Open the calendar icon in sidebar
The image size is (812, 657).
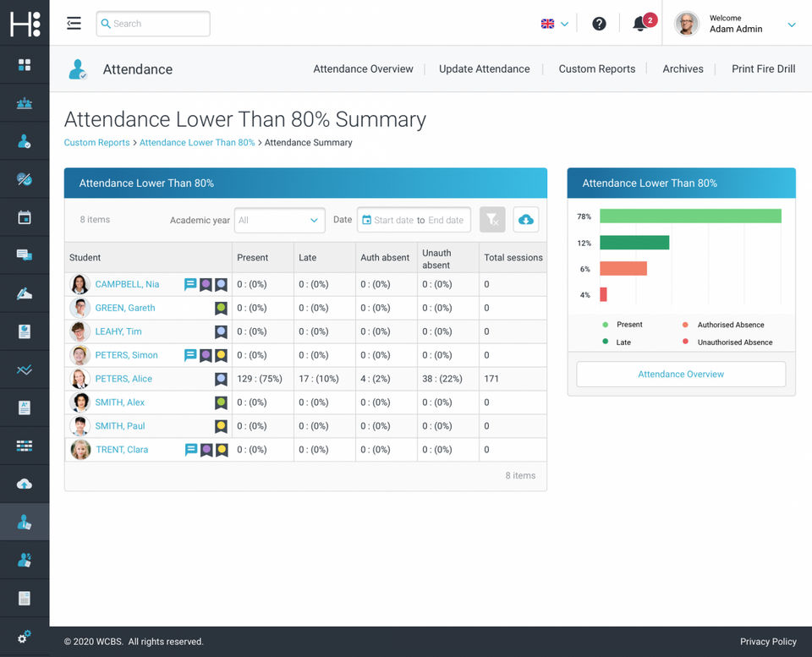click(x=25, y=217)
